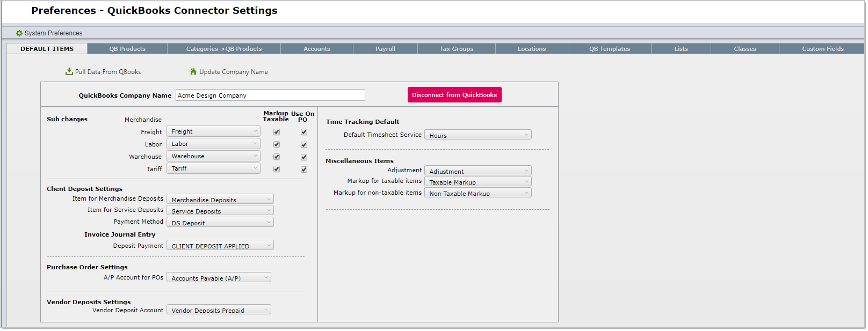The image size is (868, 331).
Task: Click the Sub charges heading
Action: (x=67, y=119)
